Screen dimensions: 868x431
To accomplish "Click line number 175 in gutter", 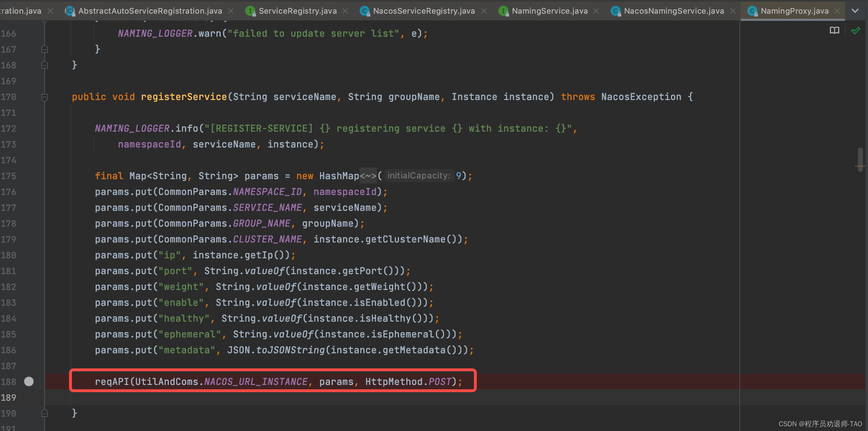I will [x=9, y=176].
